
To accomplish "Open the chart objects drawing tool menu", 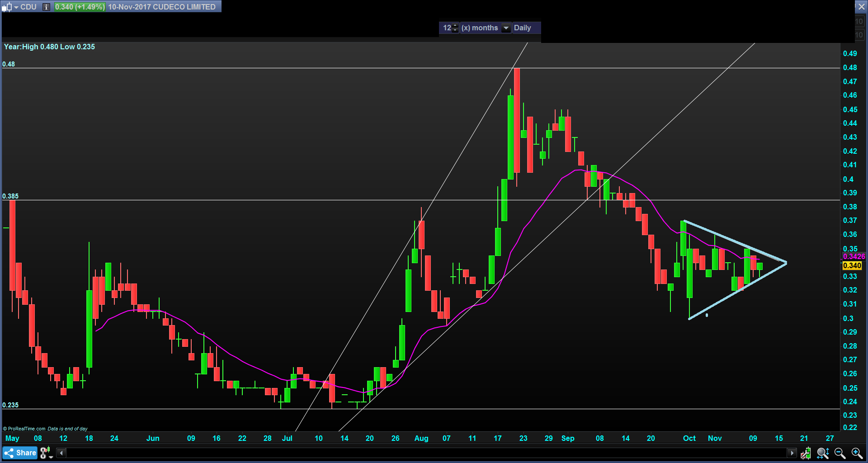I will click(x=46, y=453).
